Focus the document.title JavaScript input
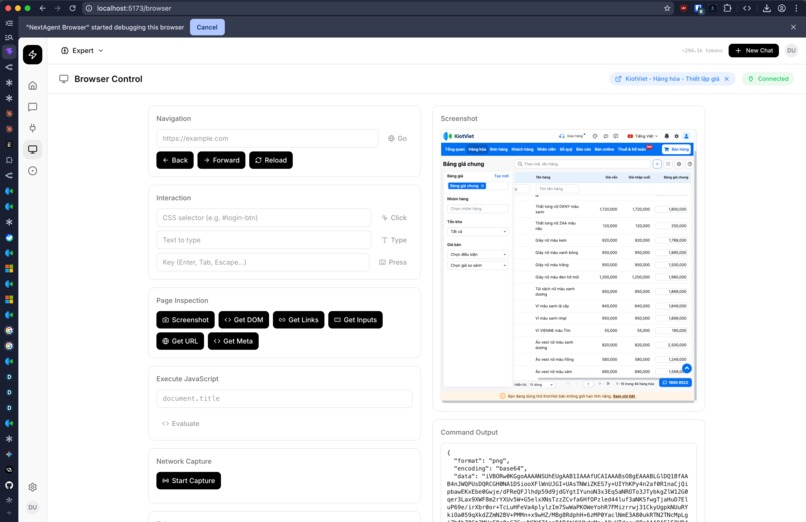The height and width of the screenshot is (522, 806). (x=284, y=399)
